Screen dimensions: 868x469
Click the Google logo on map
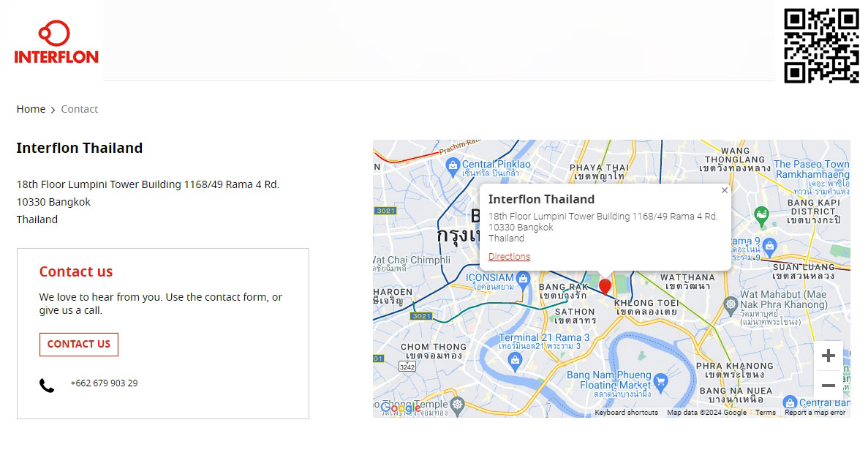coord(401,409)
